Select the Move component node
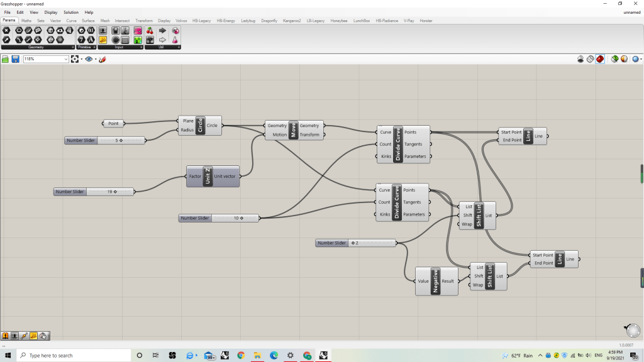This screenshot has width=644, height=362. (293, 130)
